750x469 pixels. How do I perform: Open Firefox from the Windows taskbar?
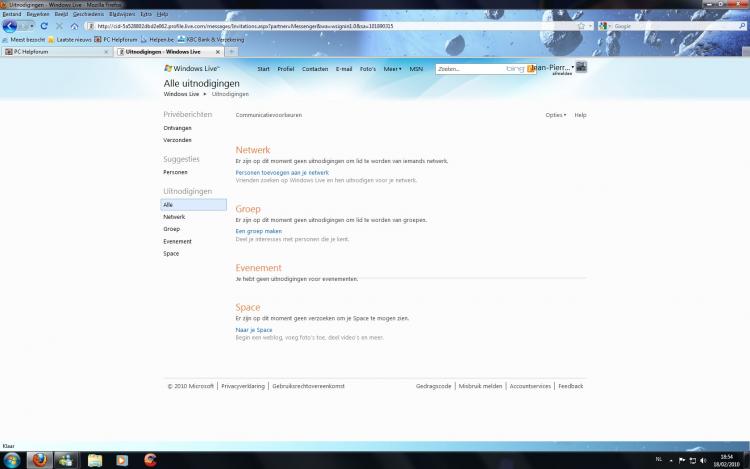[40, 460]
